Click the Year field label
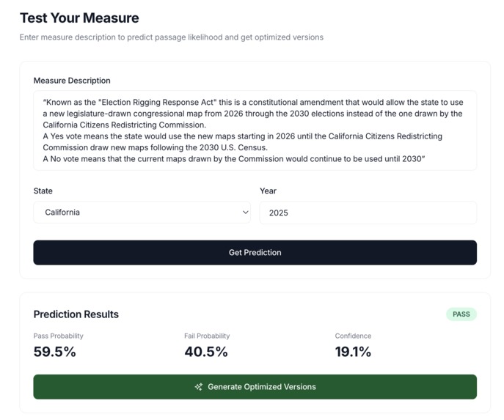The width and height of the screenshot is (504, 420). pyautogui.click(x=268, y=191)
